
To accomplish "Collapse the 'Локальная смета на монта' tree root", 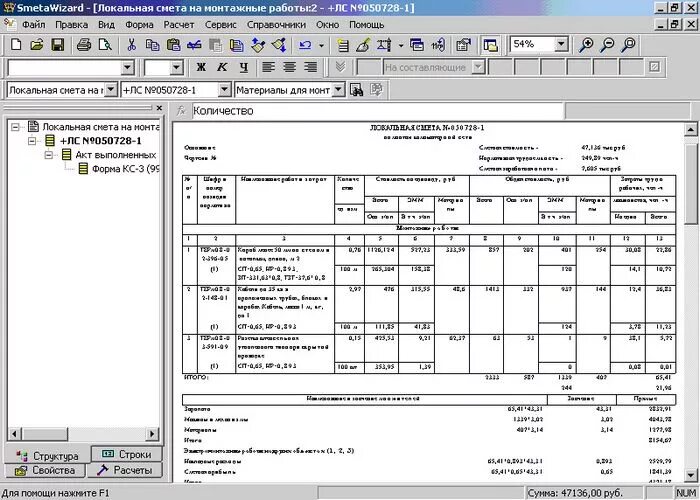I will coord(16,127).
